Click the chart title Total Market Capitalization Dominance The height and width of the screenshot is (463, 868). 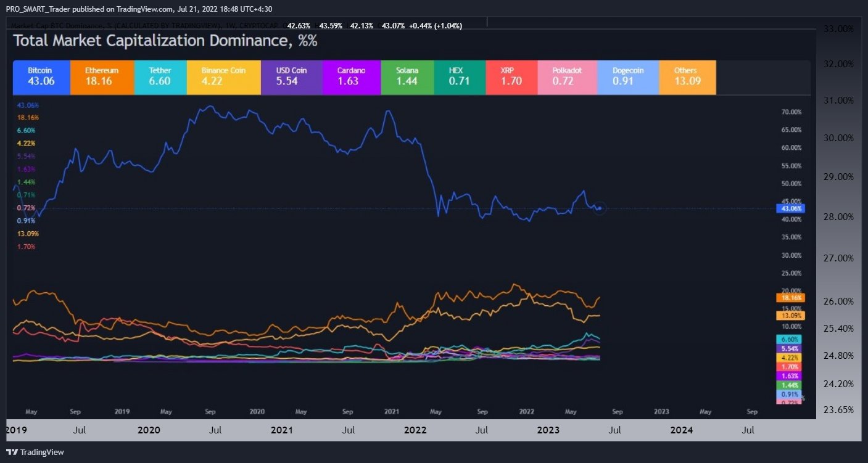tap(165, 41)
